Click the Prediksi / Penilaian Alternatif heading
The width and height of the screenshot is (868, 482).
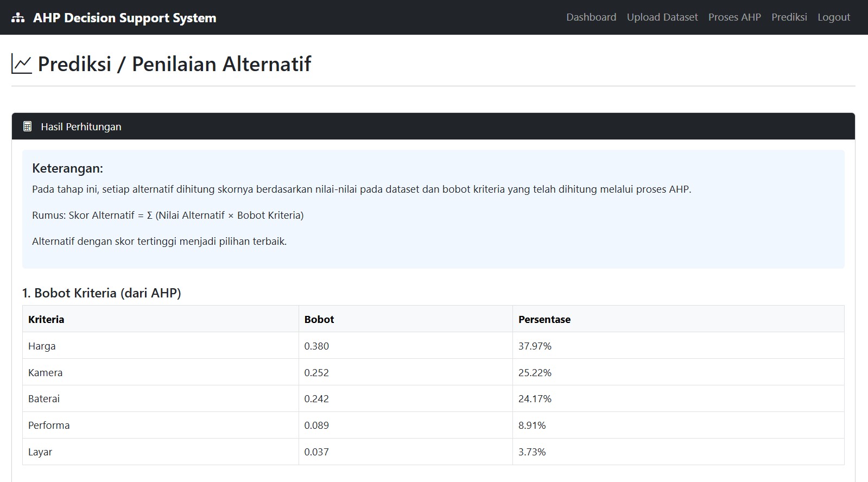pos(174,64)
